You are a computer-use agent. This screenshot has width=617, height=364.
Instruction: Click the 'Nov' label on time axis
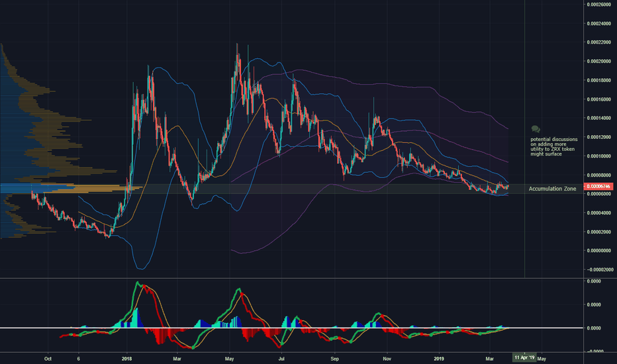point(387,359)
